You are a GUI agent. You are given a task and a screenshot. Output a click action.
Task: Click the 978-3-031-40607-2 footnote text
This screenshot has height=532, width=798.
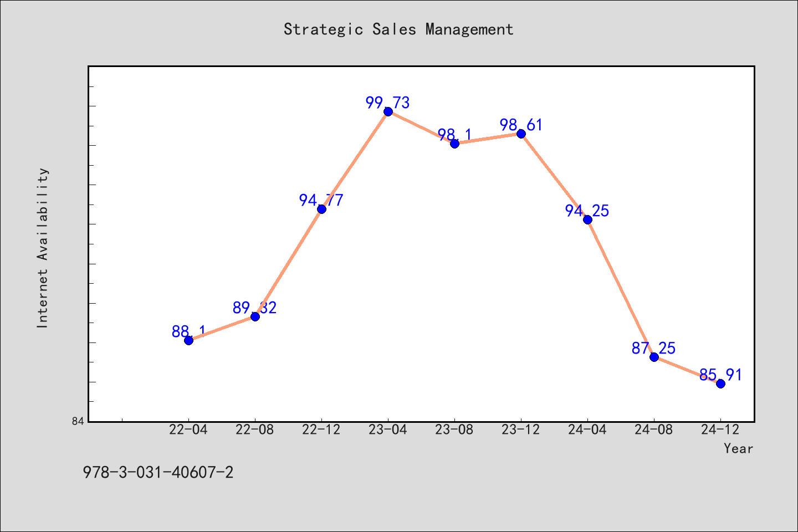[158, 473]
